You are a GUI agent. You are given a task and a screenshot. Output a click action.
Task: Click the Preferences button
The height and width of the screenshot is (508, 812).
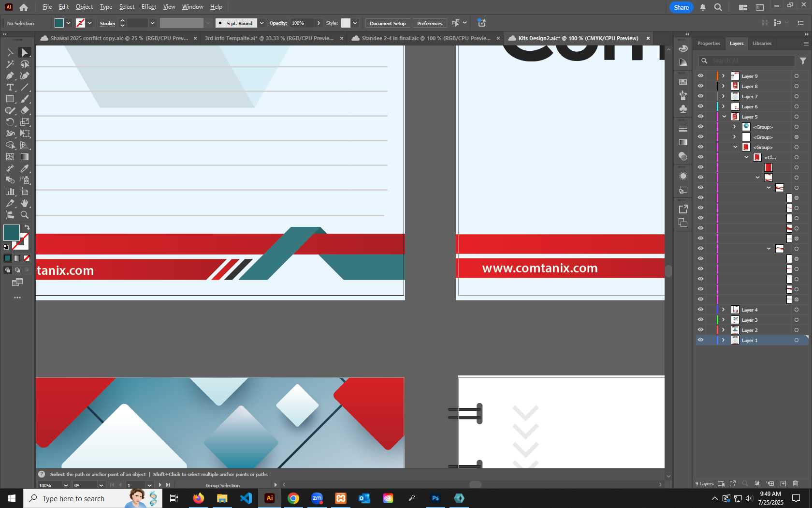point(430,23)
